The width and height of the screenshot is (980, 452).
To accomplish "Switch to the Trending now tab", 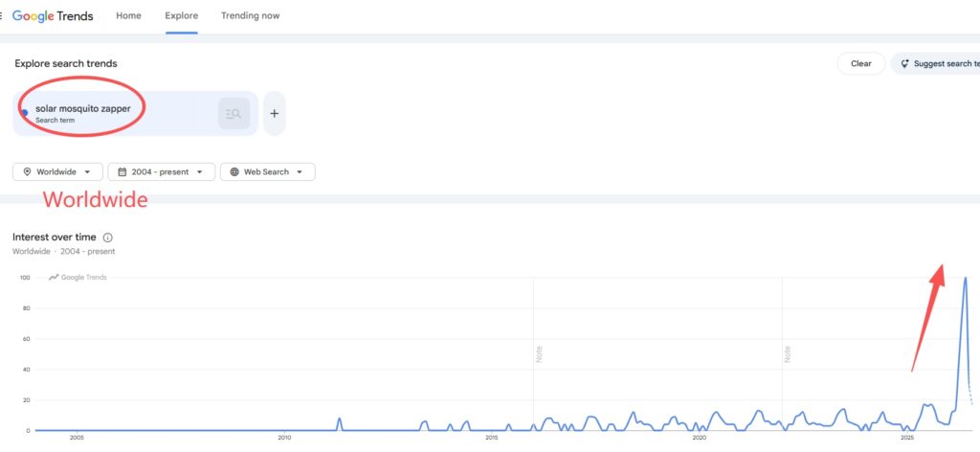I will (250, 15).
